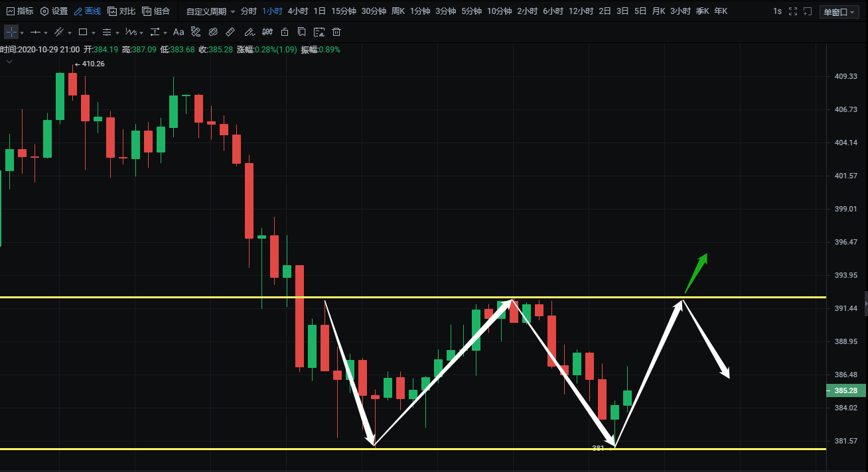Toggle the 对比 compare mode
The image size is (868, 472).
[x=121, y=11]
